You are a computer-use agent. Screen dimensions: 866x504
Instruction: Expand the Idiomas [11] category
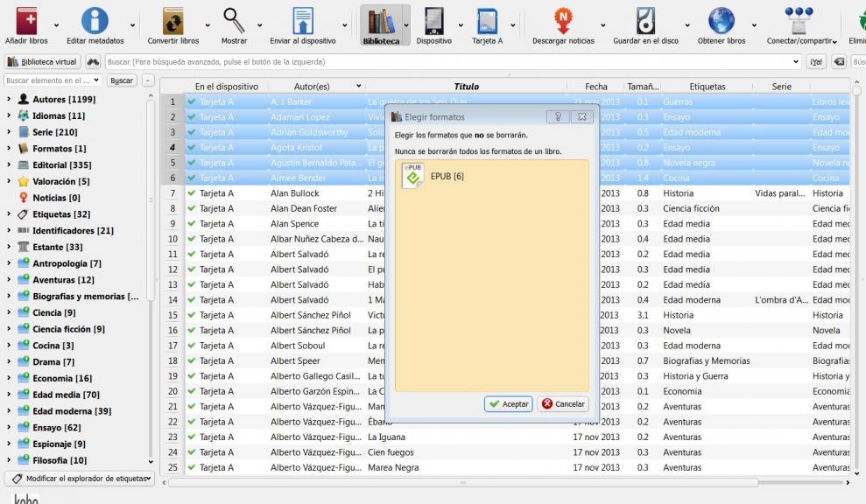pyautogui.click(x=8, y=115)
